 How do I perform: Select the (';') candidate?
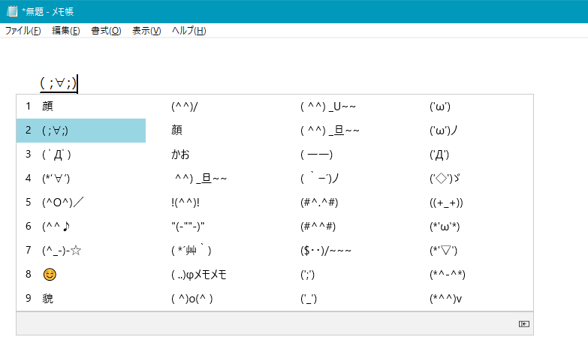pyautogui.click(x=307, y=275)
